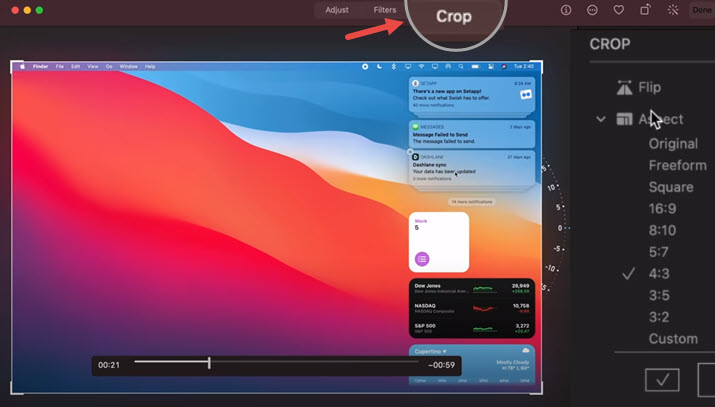Choose the 16:9 aspect ratio

point(662,208)
